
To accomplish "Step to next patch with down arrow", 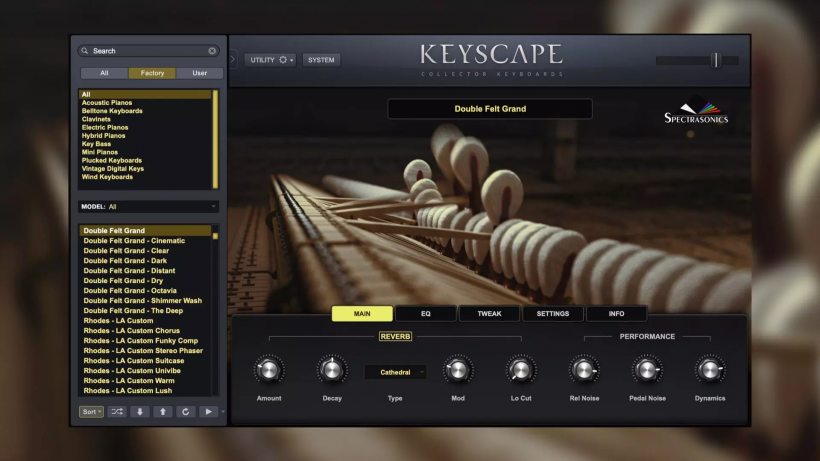I will pos(140,411).
